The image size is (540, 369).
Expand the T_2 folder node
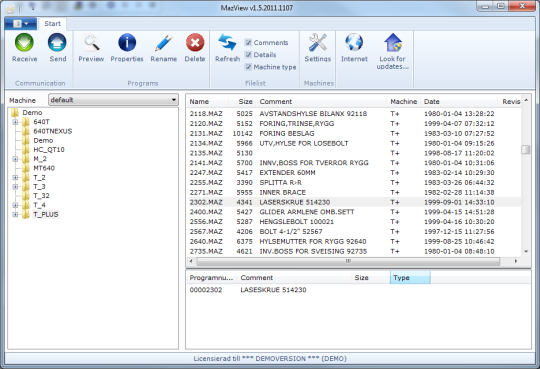15,177
